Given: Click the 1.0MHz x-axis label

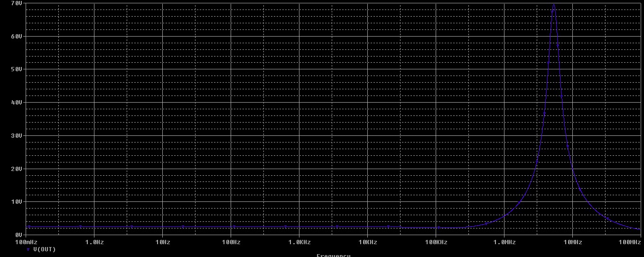Looking at the screenshot, I should (504, 242).
